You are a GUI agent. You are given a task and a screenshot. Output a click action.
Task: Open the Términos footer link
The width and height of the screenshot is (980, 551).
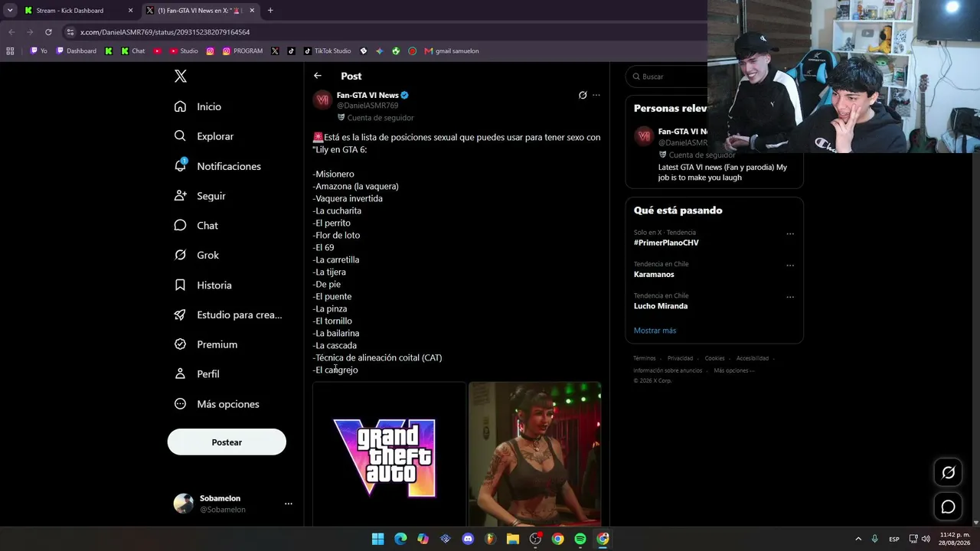pos(645,358)
